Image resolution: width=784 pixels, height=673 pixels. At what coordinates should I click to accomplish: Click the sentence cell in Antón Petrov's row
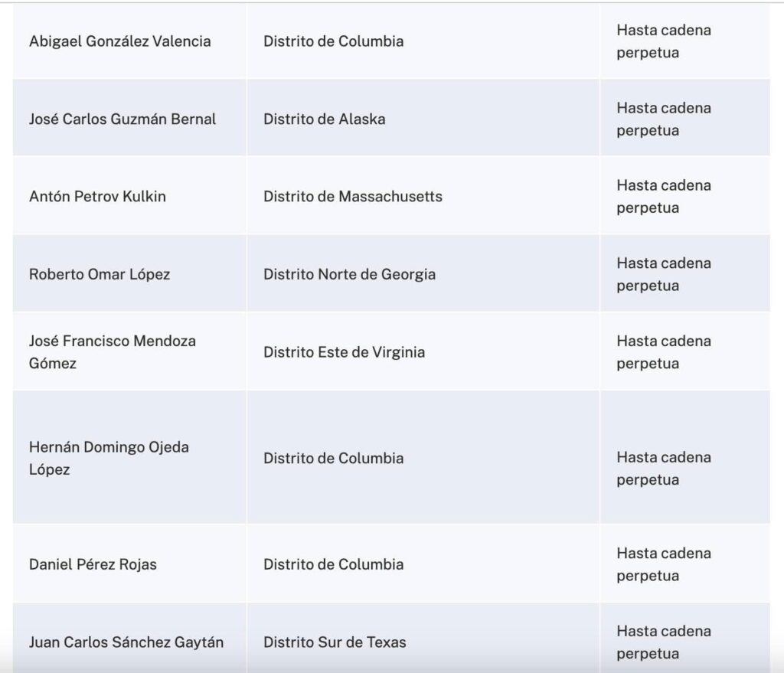click(664, 196)
